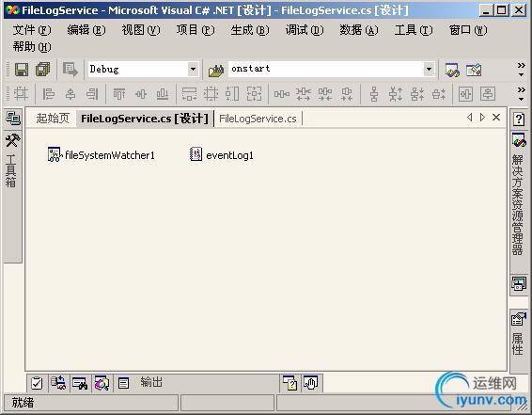Click Make Same Size layout icon
Viewport: 532px width, 415px height.
tap(254, 94)
